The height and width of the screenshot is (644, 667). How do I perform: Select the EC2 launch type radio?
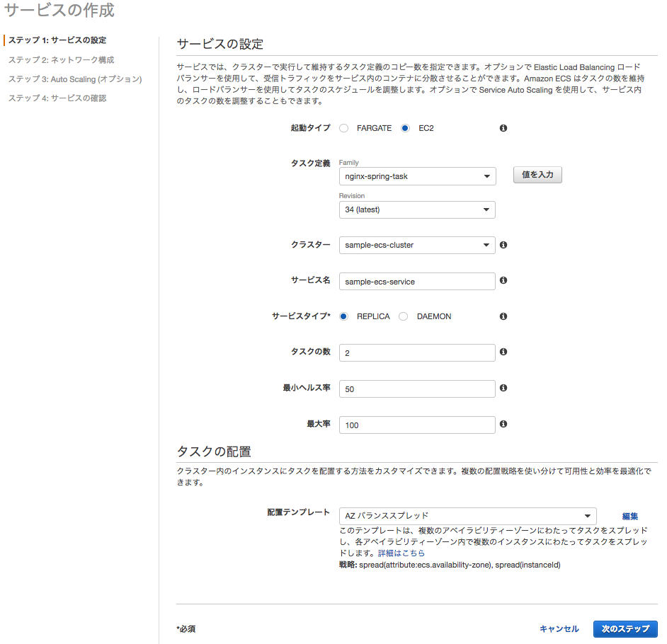click(406, 128)
